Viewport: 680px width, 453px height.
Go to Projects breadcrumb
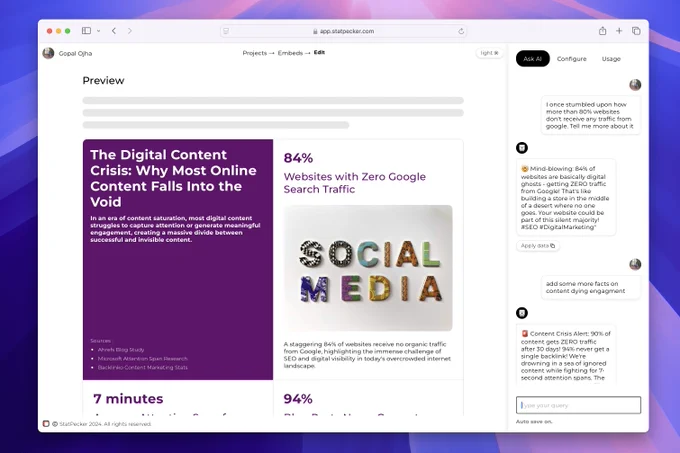point(255,53)
